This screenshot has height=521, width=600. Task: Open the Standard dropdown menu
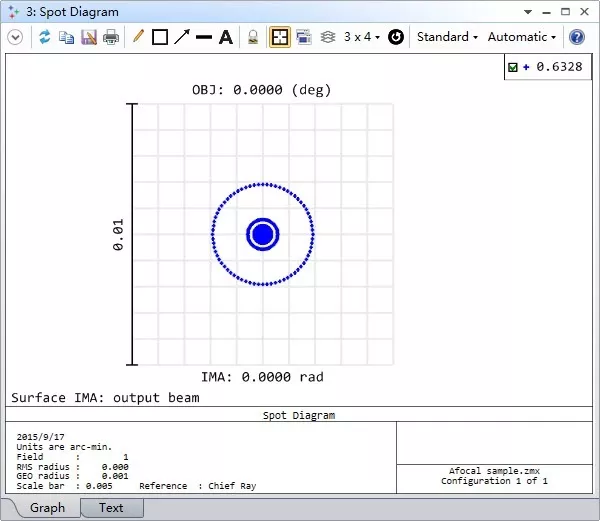[447, 37]
